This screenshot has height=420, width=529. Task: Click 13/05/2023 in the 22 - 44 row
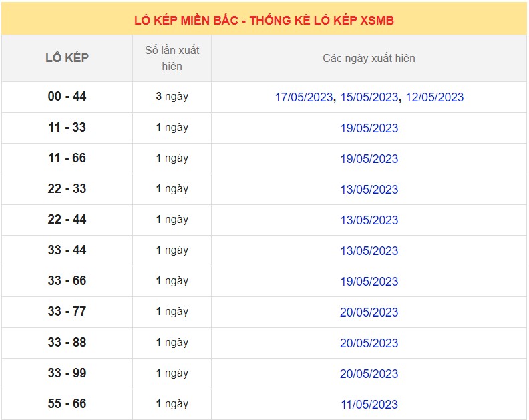pos(369,220)
